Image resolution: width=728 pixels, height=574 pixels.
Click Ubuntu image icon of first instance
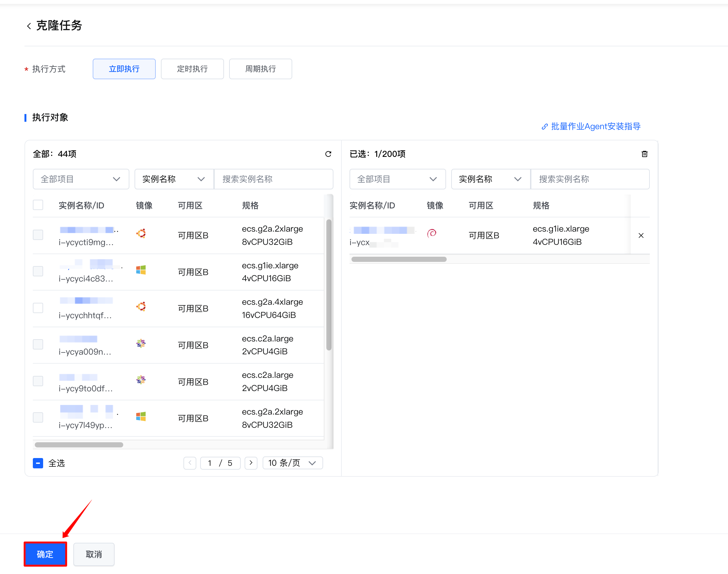(x=141, y=234)
